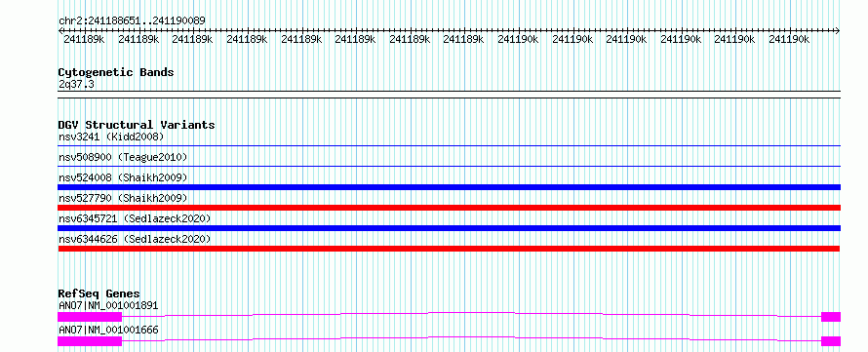This screenshot has height=352, width=868.
Task: Click the intron line of transcript NM_001001891
Action: (x=472, y=314)
